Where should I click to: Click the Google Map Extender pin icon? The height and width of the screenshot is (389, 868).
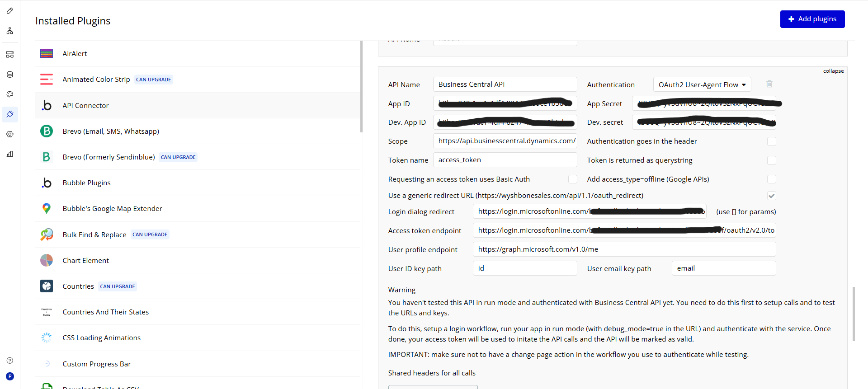tap(47, 208)
